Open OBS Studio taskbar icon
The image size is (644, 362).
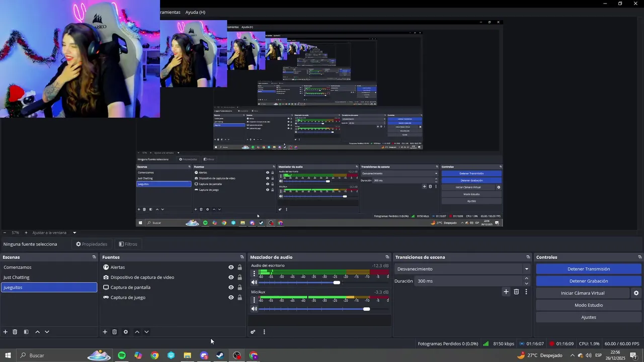pos(237,355)
